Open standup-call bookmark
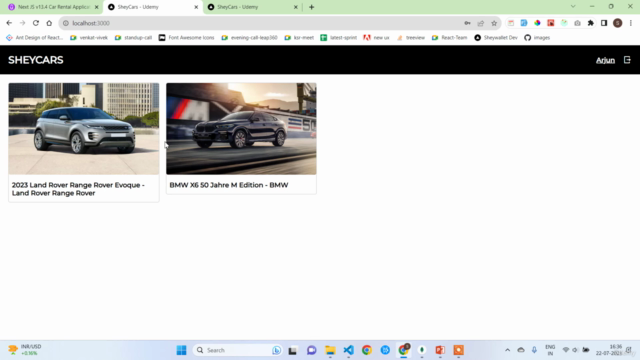 pos(133,38)
